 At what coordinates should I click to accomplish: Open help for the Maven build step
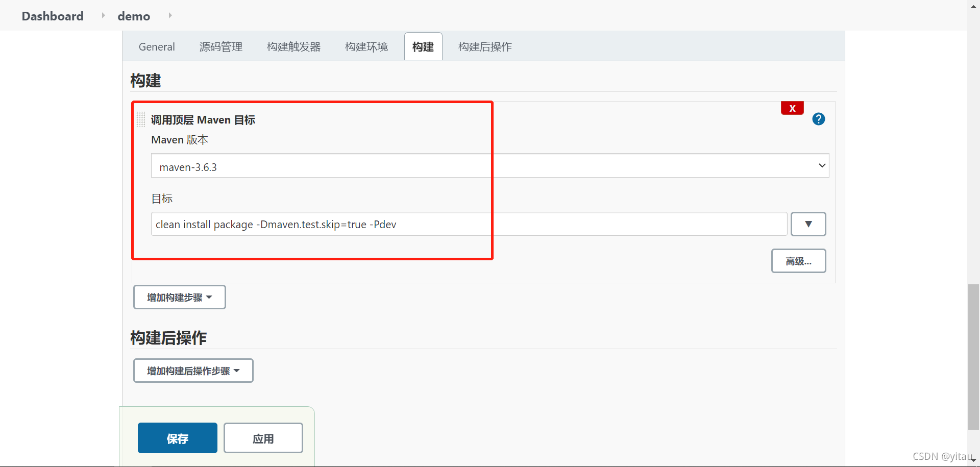point(819,119)
